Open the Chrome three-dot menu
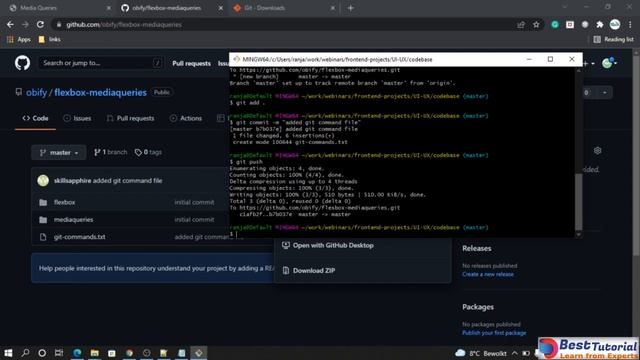Image resolution: width=640 pixels, height=360 pixels. [x=631, y=25]
